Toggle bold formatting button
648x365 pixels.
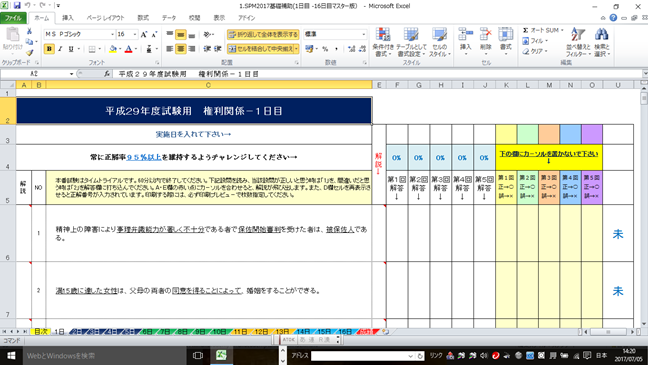point(49,49)
